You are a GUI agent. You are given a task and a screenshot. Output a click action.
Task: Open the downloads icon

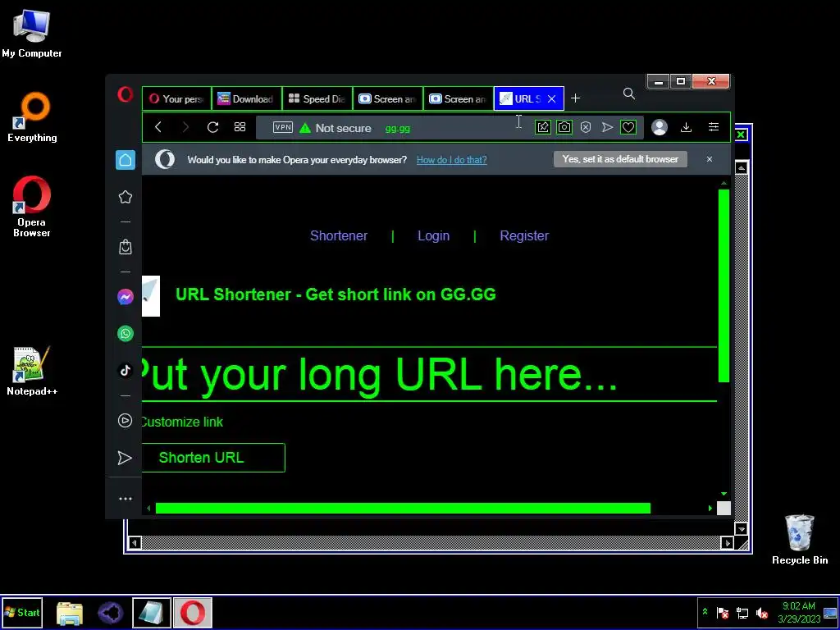pyautogui.click(x=686, y=127)
